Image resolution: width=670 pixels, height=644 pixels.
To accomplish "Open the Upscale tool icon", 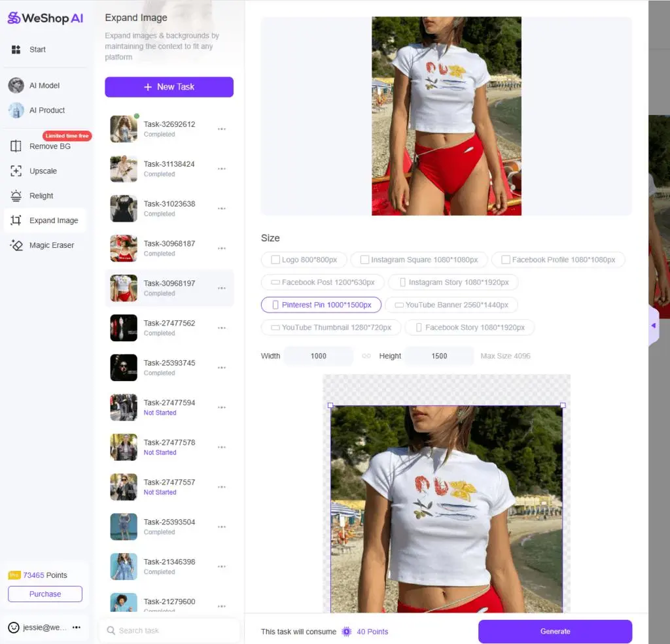I will 16,171.
